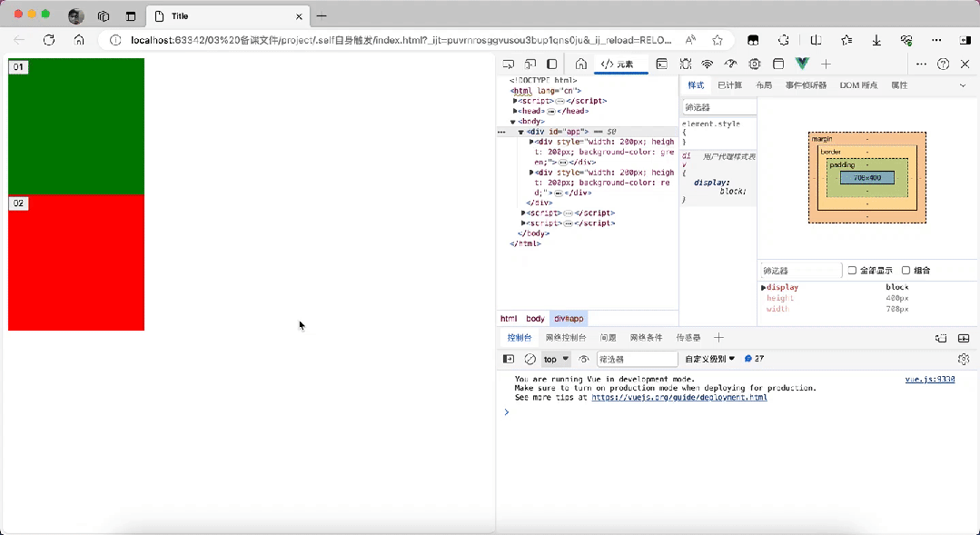This screenshot has width=980, height=535.
Task: Open Split screen icon in browser toolbar
Action: (816, 40)
